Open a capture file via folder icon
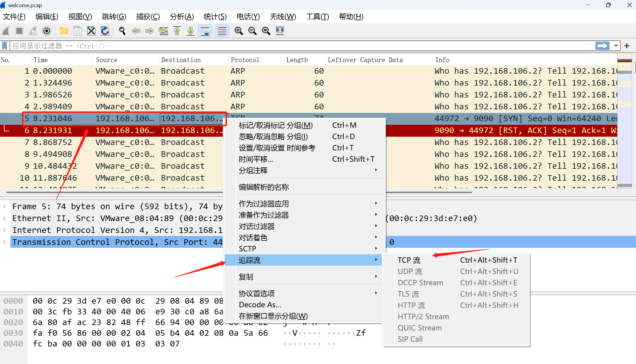 click(64, 31)
